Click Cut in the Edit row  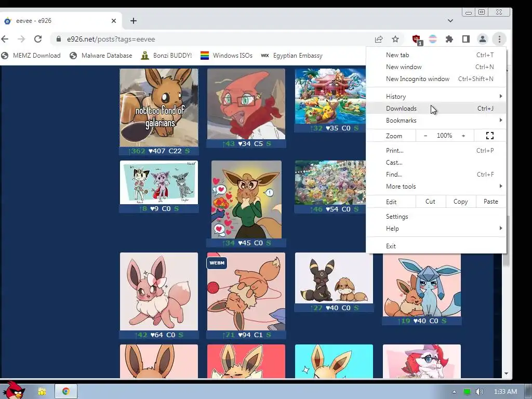(x=430, y=202)
